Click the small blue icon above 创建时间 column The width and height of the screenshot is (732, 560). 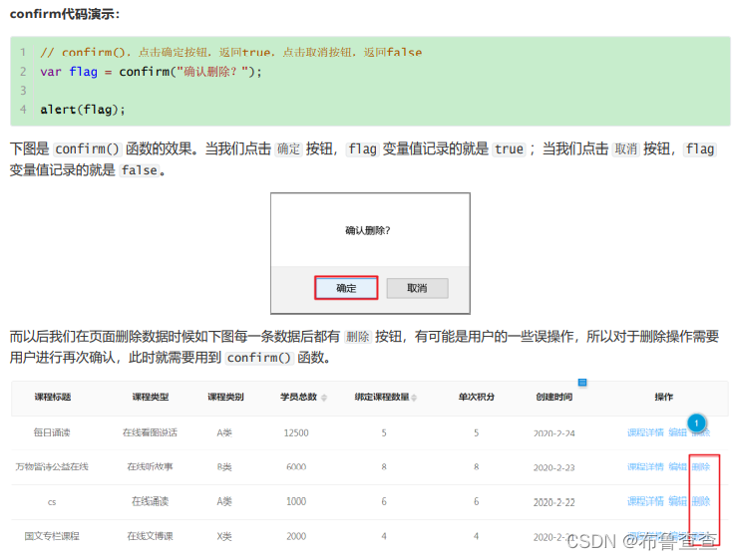pyautogui.click(x=582, y=383)
